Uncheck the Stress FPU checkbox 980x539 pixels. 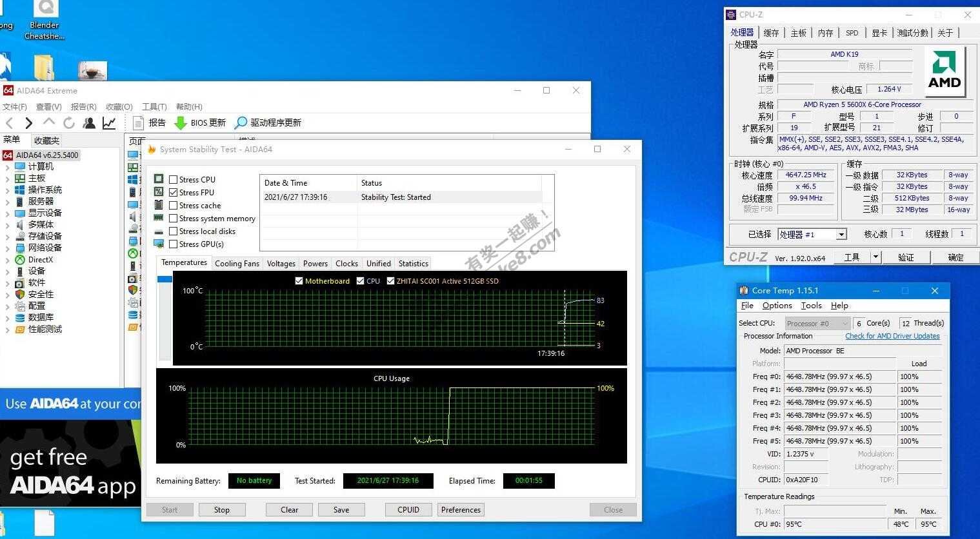[173, 192]
